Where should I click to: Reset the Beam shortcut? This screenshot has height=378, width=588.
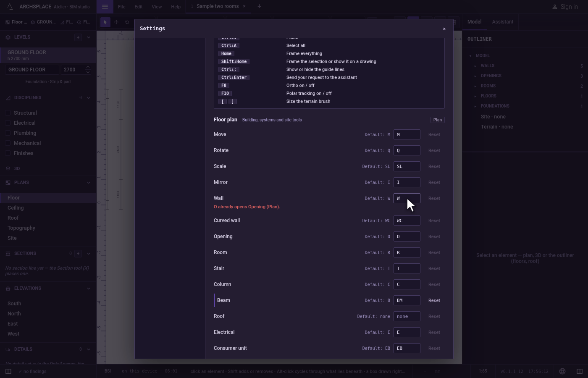coord(434,300)
